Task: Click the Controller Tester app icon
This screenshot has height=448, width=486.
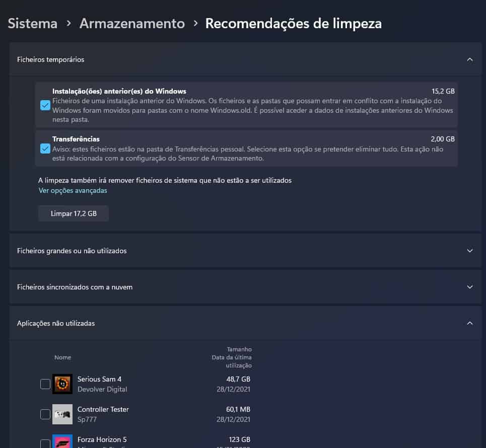Action: point(62,414)
